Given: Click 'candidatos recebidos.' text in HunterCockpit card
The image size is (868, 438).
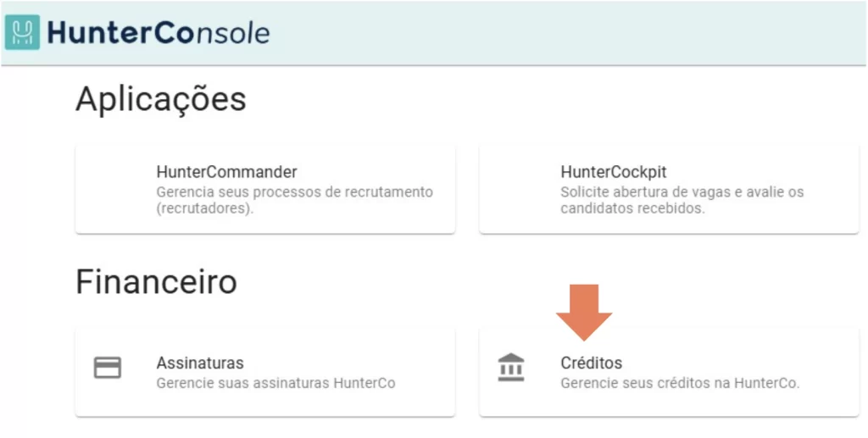Looking at the screenshot, I should point(632,210).
